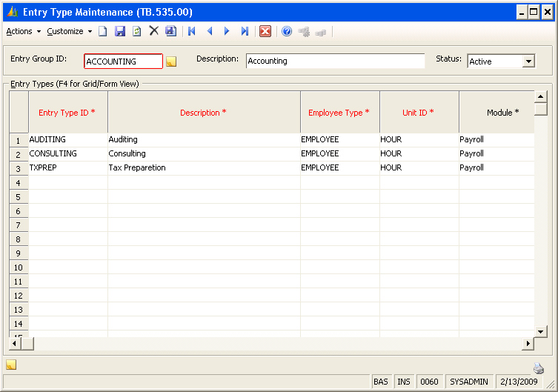558x392 pixels.
Task: Expand the Status dropdown
Action: [x=528, y=62]
